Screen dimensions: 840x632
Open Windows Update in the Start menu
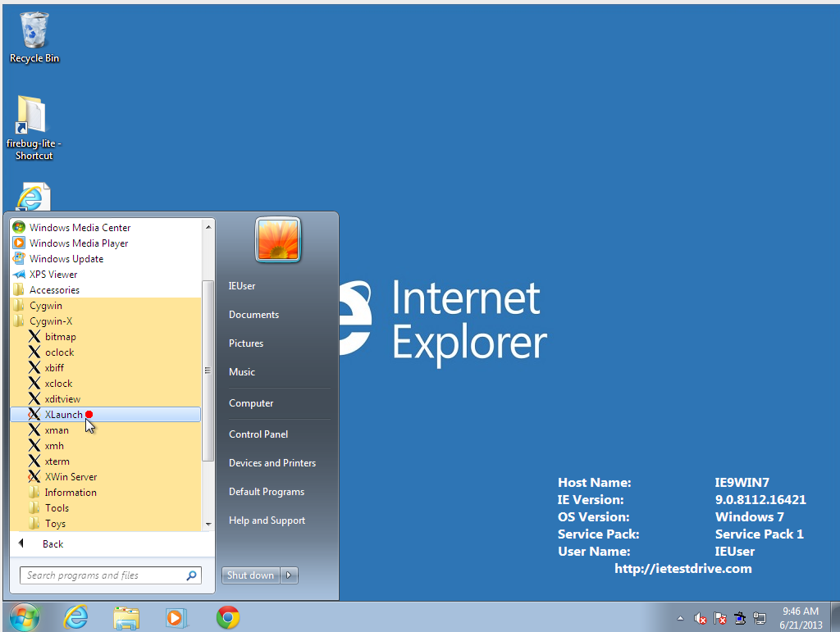pyautogui.click(x=106, y=258)
